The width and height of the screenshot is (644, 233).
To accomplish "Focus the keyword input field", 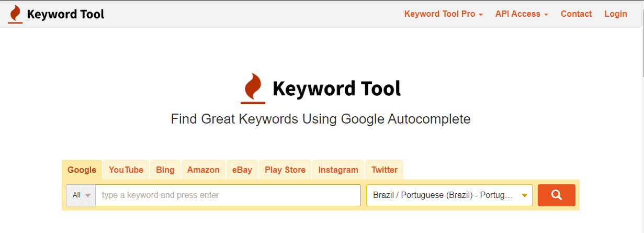I will click(x=228, y=195).
